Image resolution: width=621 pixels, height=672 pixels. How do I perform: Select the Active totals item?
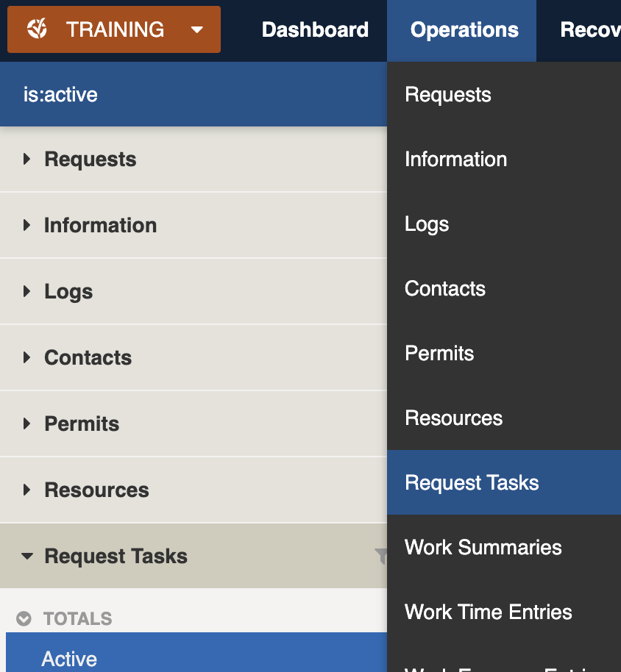coord(69,659)
